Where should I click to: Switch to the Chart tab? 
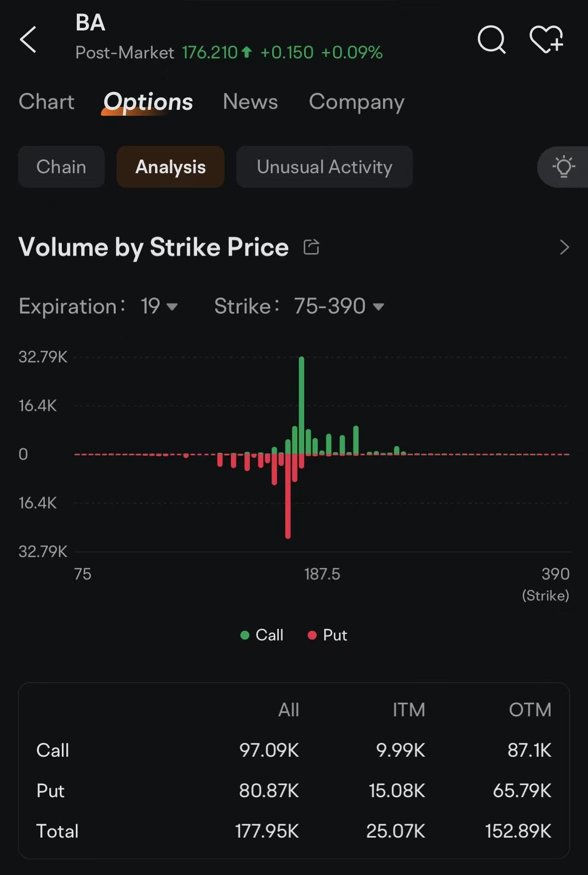click(x=46, y=102)
